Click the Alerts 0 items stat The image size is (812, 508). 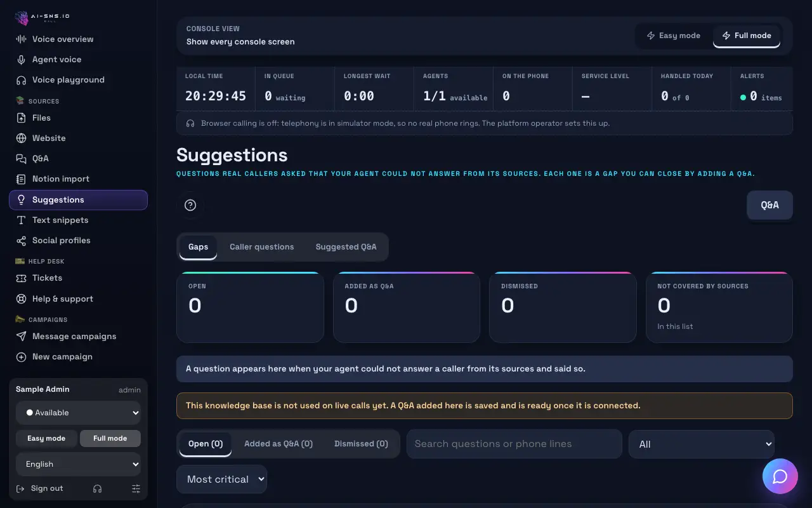[x=761, y=90]
